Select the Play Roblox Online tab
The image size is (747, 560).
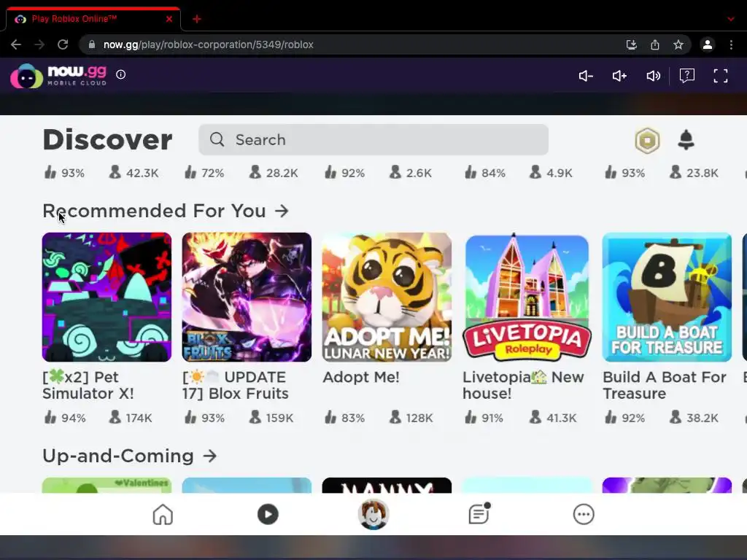point(93,18)
